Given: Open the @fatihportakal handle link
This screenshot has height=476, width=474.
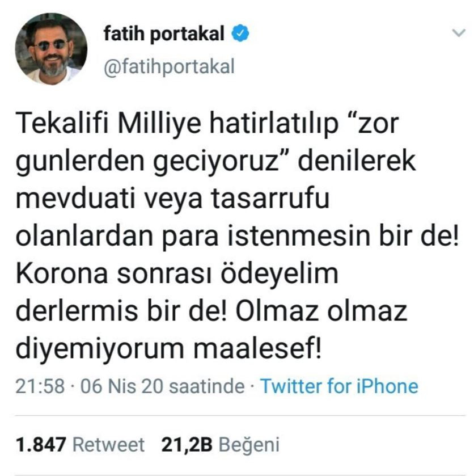Looking at the screenshot, I should [169, 66].
